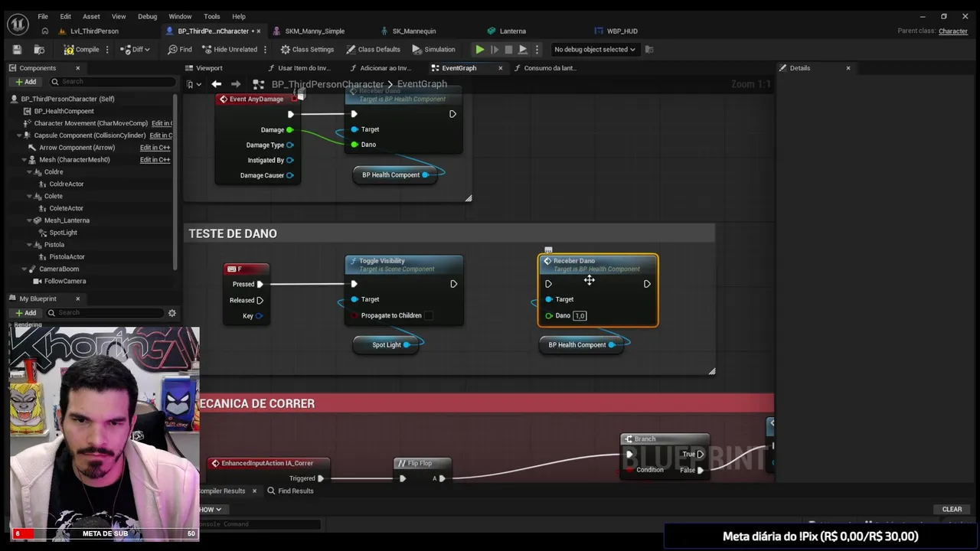The image size is (980, 551).
Task: Open the Edit menu
Action: coord(66,16)
